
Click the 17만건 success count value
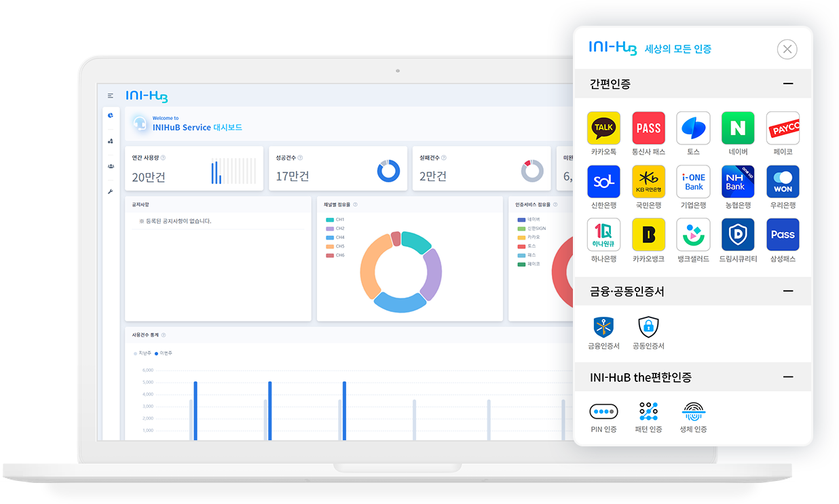pyautogui.click(x=293, y=176)
